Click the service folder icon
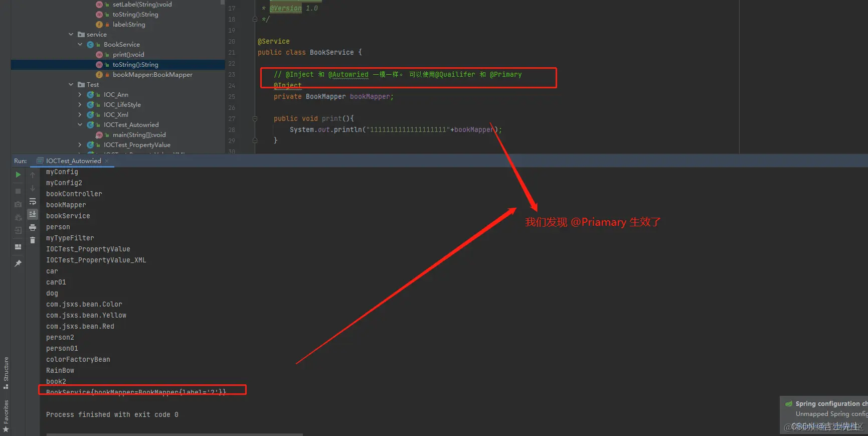 [x=81, y=35]
